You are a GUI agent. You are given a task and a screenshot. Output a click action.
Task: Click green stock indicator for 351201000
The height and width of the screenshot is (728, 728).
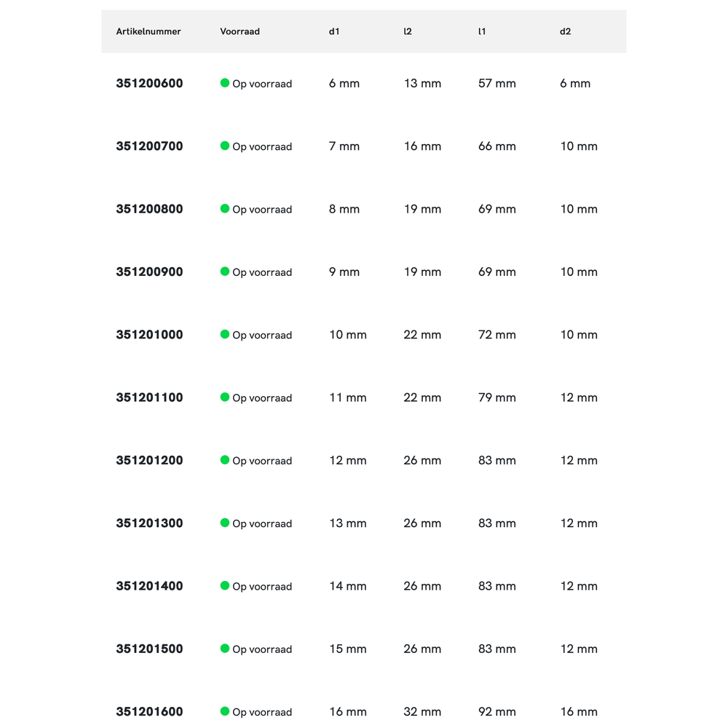click(225, 334)
